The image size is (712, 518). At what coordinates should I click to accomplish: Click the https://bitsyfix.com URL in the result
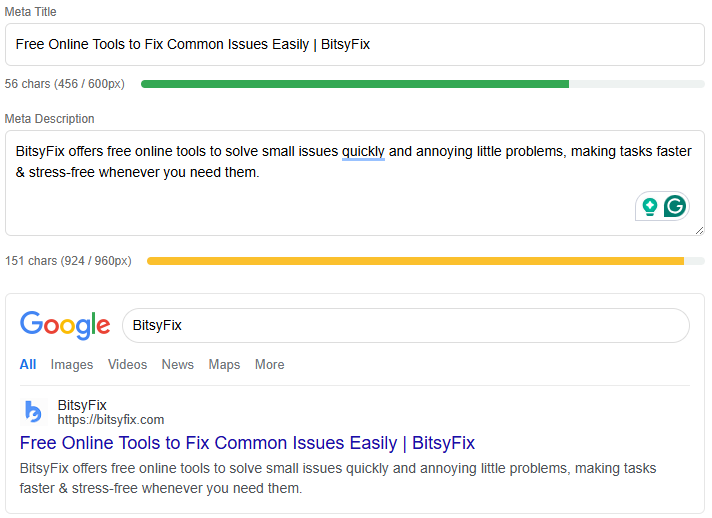110,420
